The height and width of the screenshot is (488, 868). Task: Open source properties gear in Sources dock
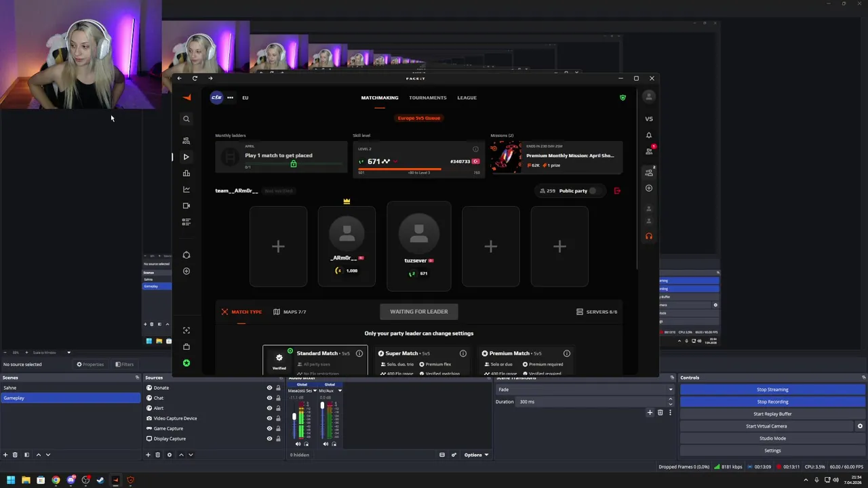(170, 455)
